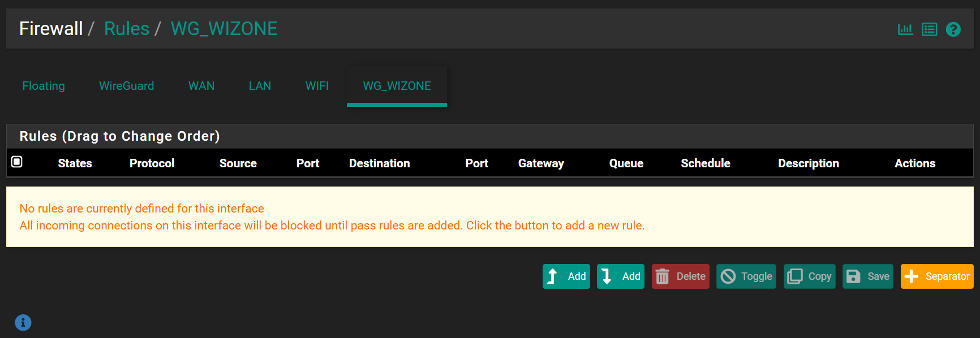The image size is (980, 338).
Task: Open the WIFI firewall rules tab
Action: [317, 86]
